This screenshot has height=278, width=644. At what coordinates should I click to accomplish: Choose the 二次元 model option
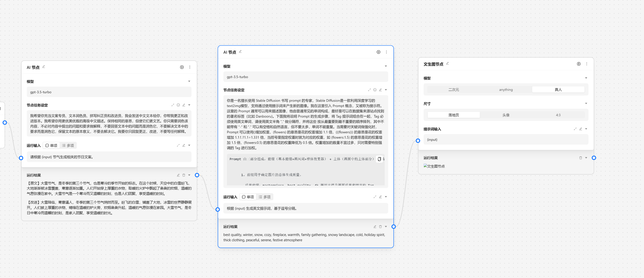(453, 90)
